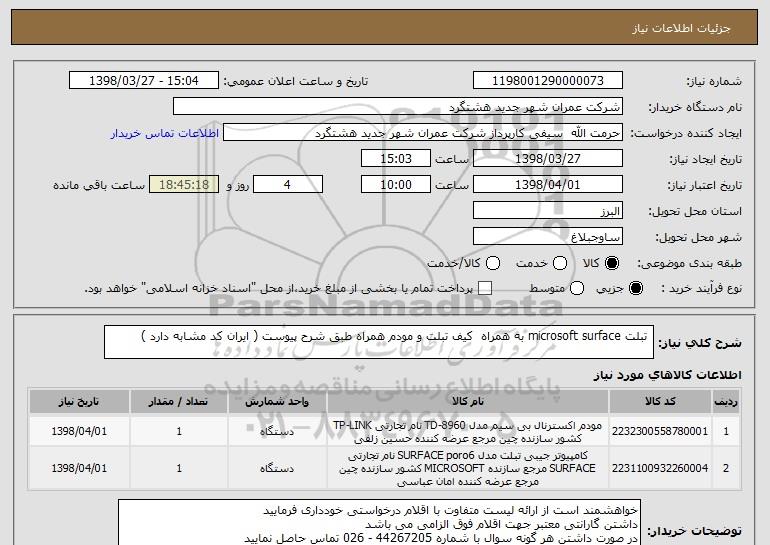This screenshot has height=545, width=770.
Task: Select the کالا radio button
Action: point(612,263)
